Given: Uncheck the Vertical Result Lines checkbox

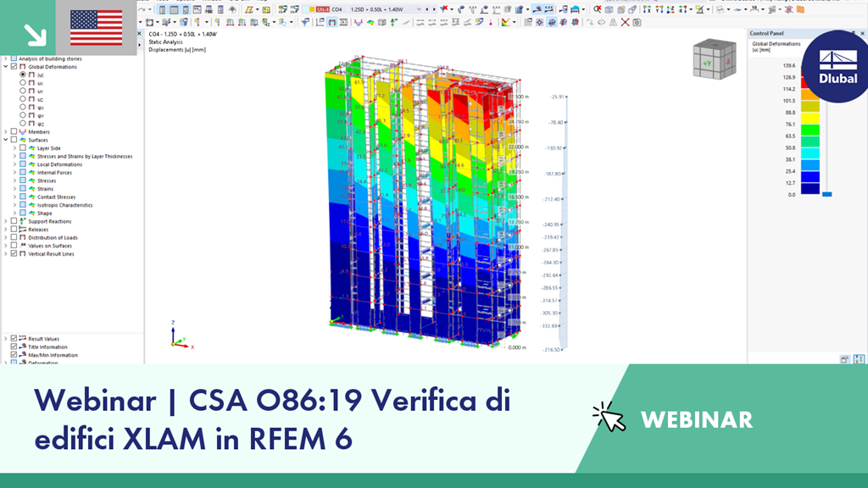Looking at the screenshot, I should coord(14,254).
